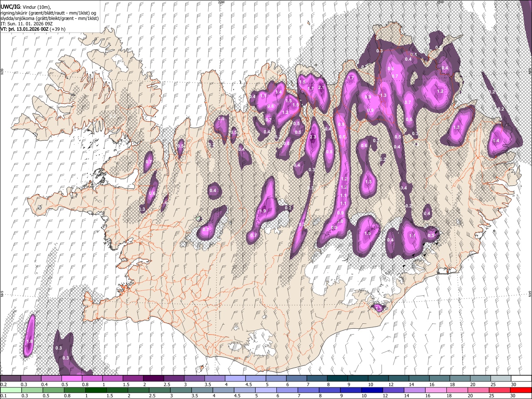The height and width of the screenshot is (399, 532).
Task: Click the '1.9' value in the central snow band
Action: pyautogui.click(x=263, y=211)
